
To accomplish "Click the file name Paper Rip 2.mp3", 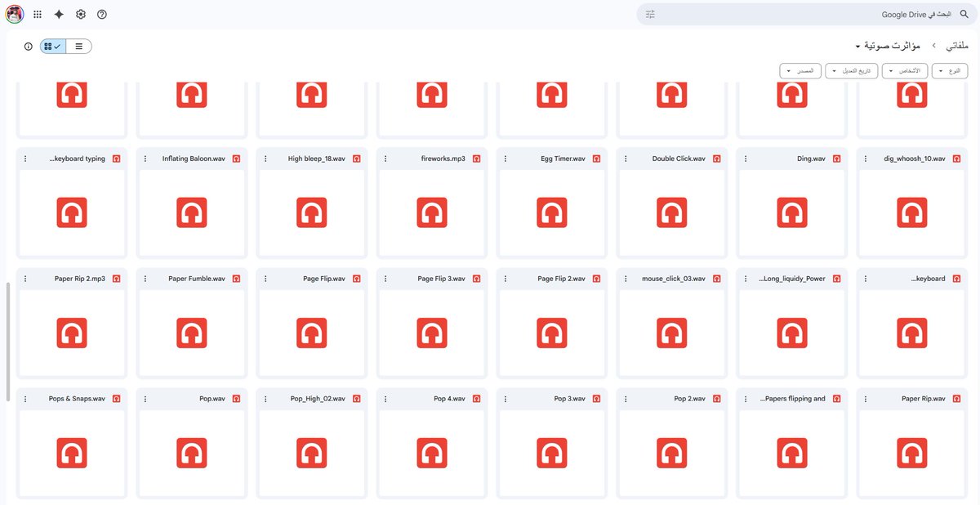I will 80,279.
